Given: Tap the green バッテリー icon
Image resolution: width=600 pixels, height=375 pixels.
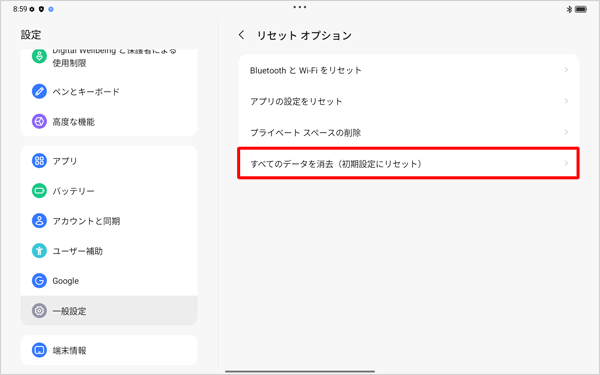Looking at the screenshot, I should pyautogui.click(x=39, y=191).
